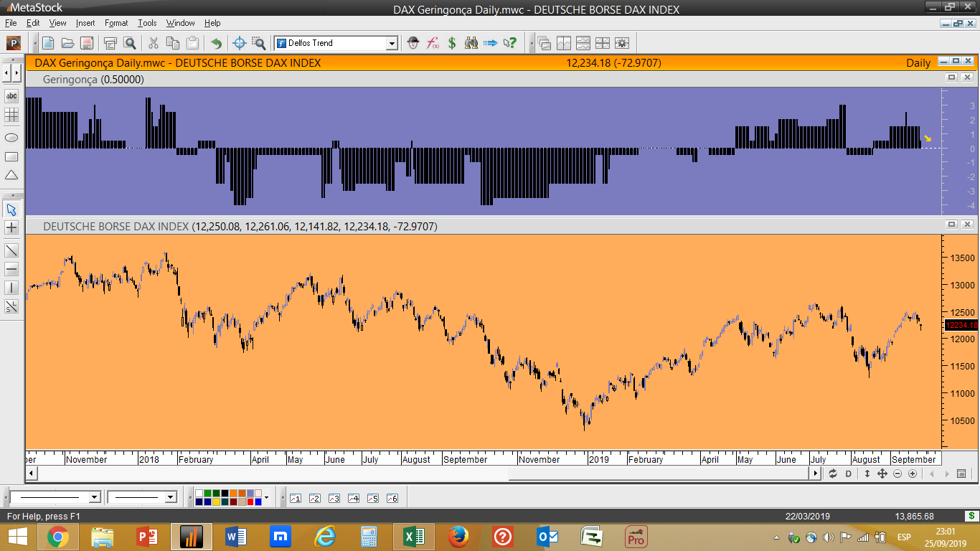Refresh chart data with the rotate icon

833,474
